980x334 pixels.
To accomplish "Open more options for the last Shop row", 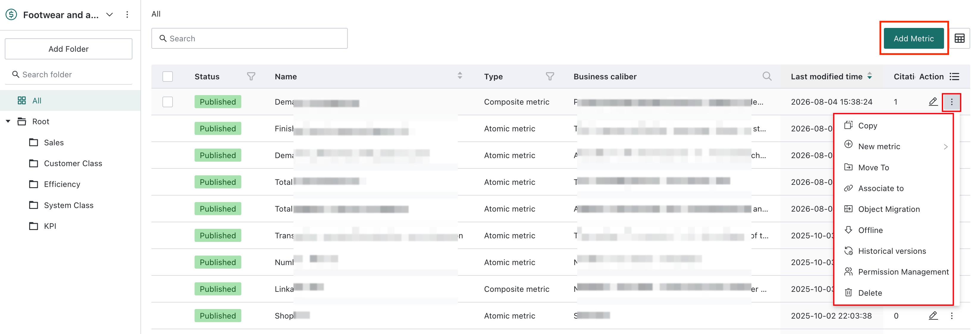I will click(x=951, y=316).
